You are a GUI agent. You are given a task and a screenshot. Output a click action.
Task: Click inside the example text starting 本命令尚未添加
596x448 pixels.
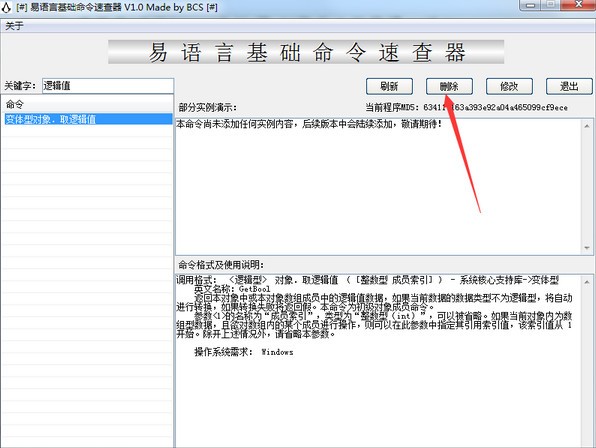(309, 124)
